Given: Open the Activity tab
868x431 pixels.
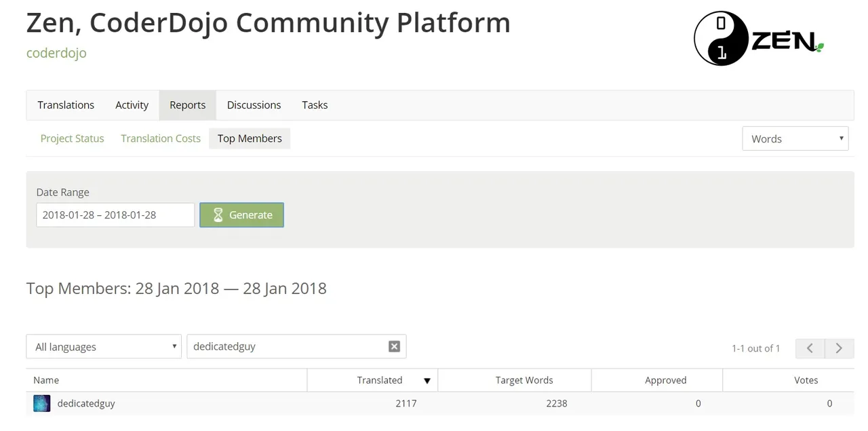Looking at the screenshot, I should [x=132, y=105].
